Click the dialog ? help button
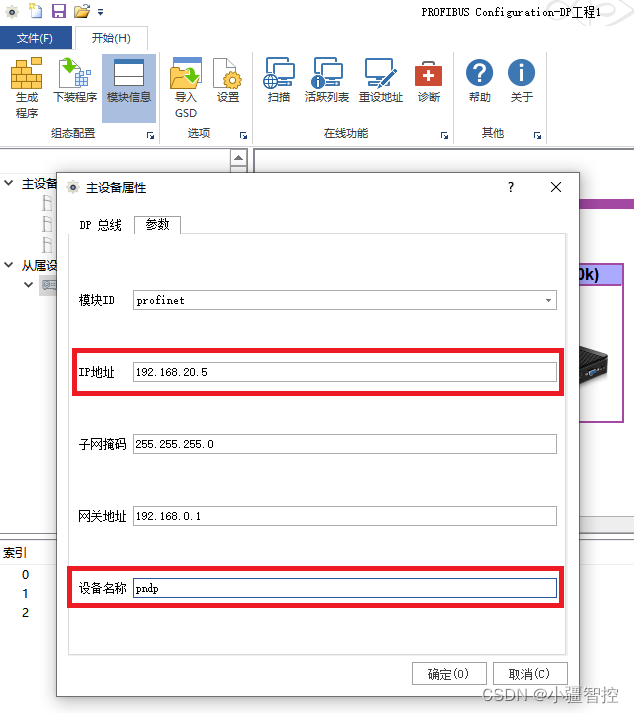 [x=511, y=187]
